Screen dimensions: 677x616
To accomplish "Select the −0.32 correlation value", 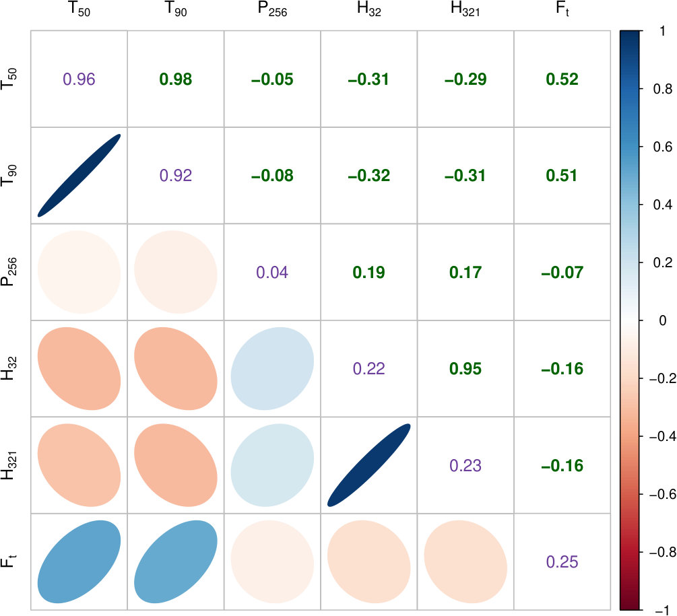I will [368, 176].
